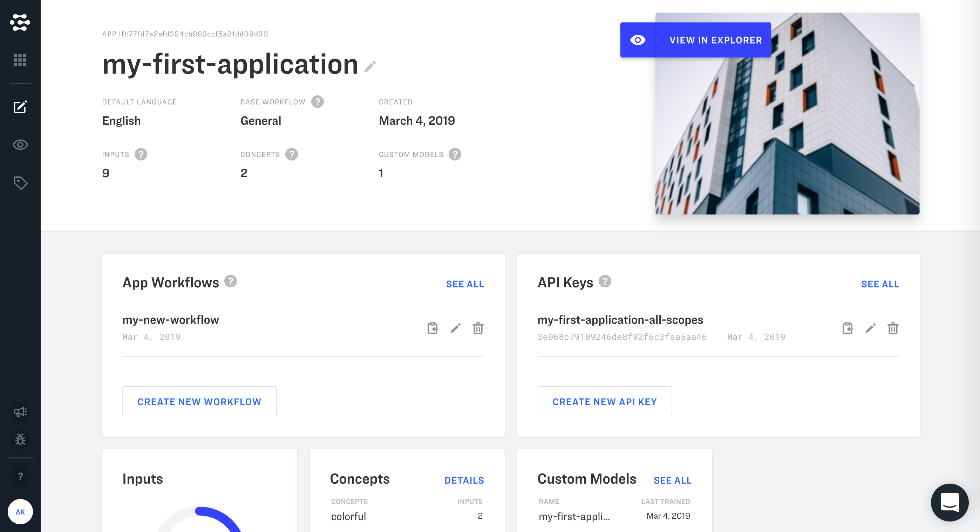Open Explorer via sidebar eye icon
The image size is (980, 532).
pyautogui.click(x=20, y=145)
